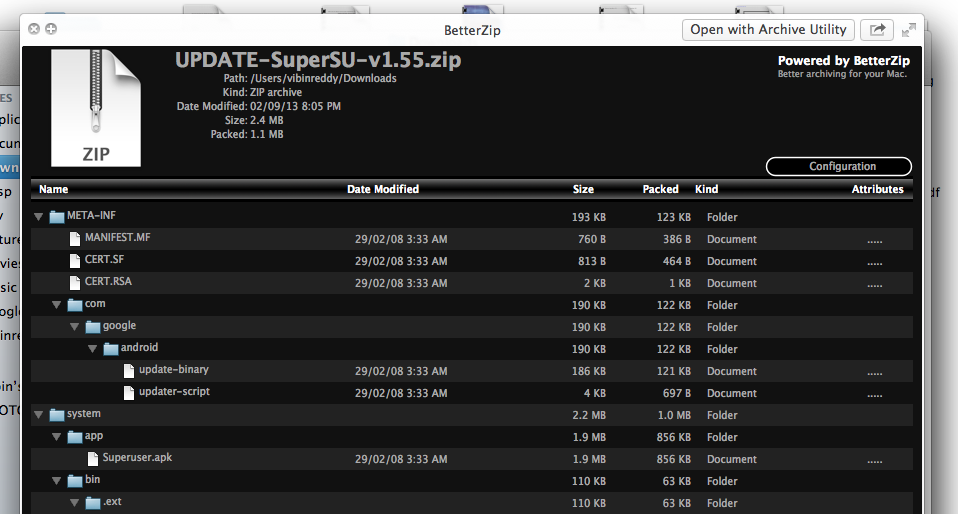Click the 193 KB size of META-INF
The image size is (958, 514).
point(588,217)
